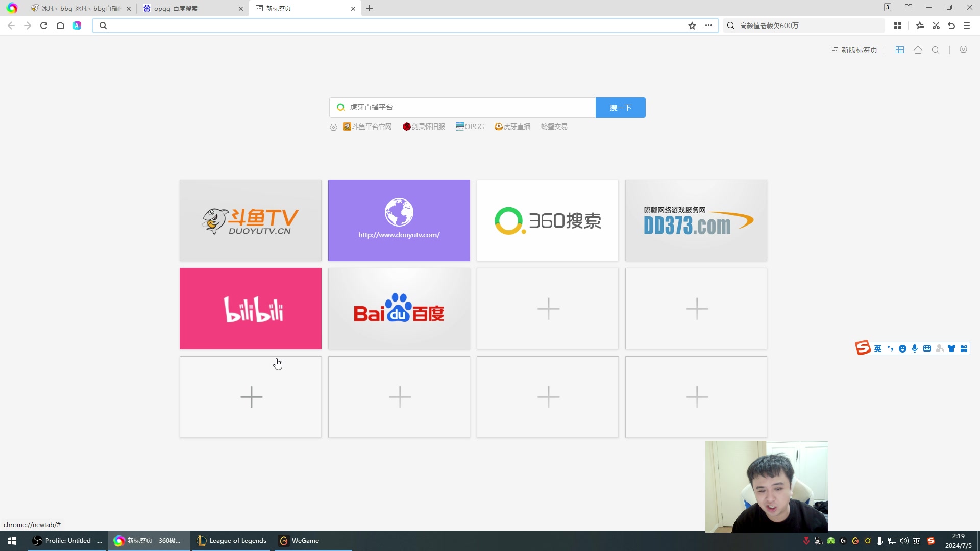The height and width of the screenshot is (551, 980).
Task: Open Sogou toolbox grid icon
Action: [x=964, y=348]
